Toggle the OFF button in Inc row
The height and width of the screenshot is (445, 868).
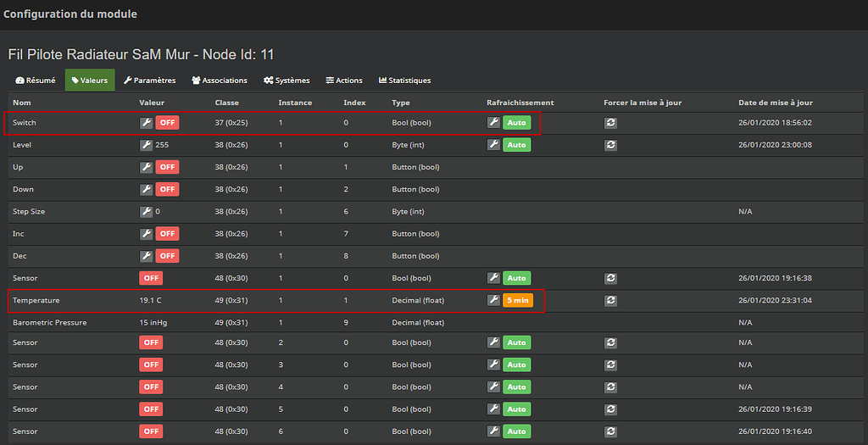click(167, 234)
